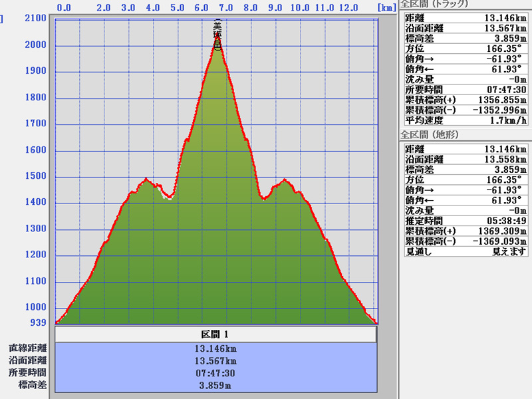Click the 全区間 (地形) section heading
532x399 pixels.
430,135
